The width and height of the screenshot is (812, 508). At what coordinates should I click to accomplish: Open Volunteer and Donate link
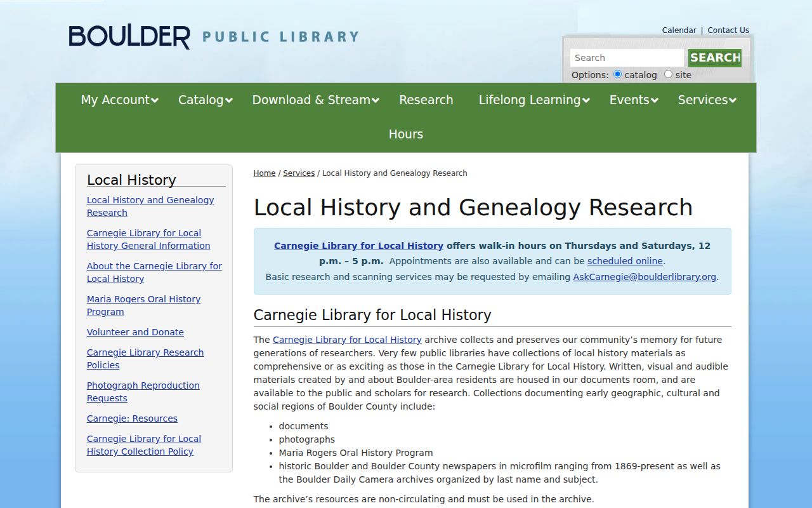[x=135, y=332]
